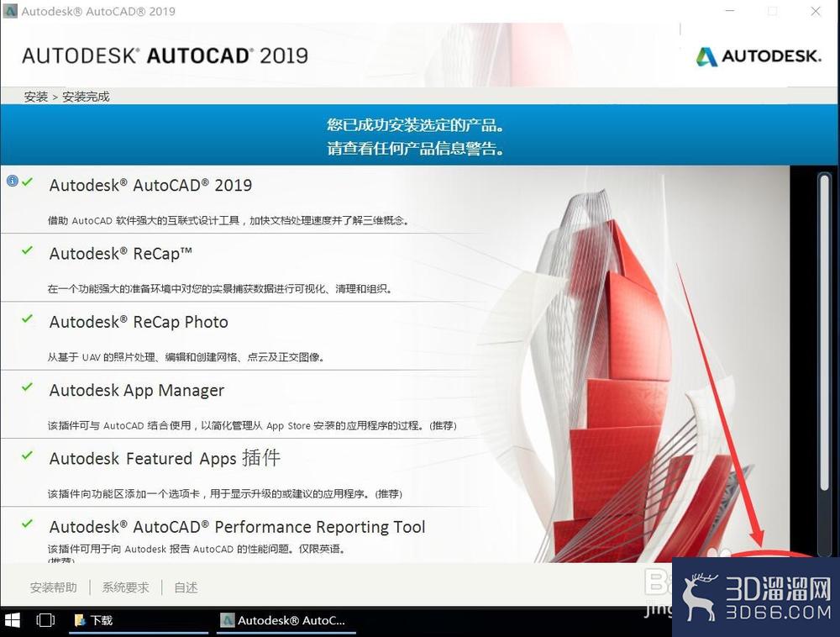Click the ReCap description about 实景捕获数据
Screen dimensions: 840x637
pos(221,289)
